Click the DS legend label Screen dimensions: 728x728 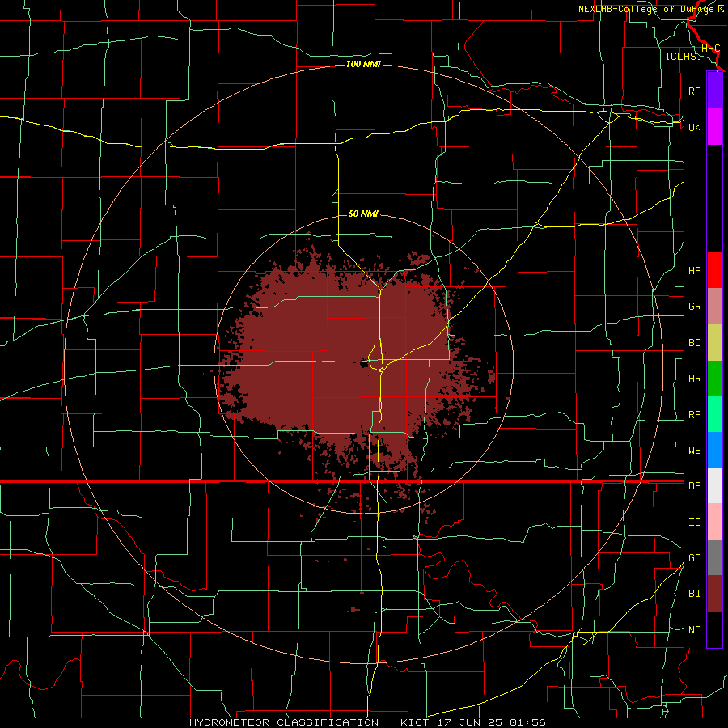point(694,485)
